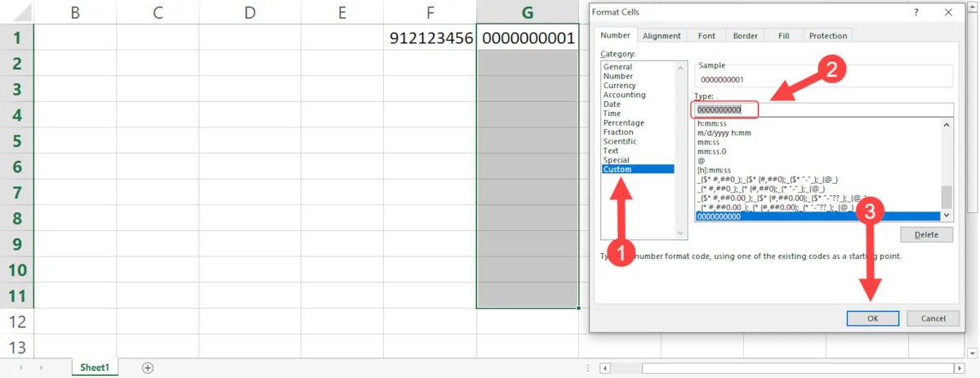
Task: Open the Fill tab
Action: coord(783,36)
